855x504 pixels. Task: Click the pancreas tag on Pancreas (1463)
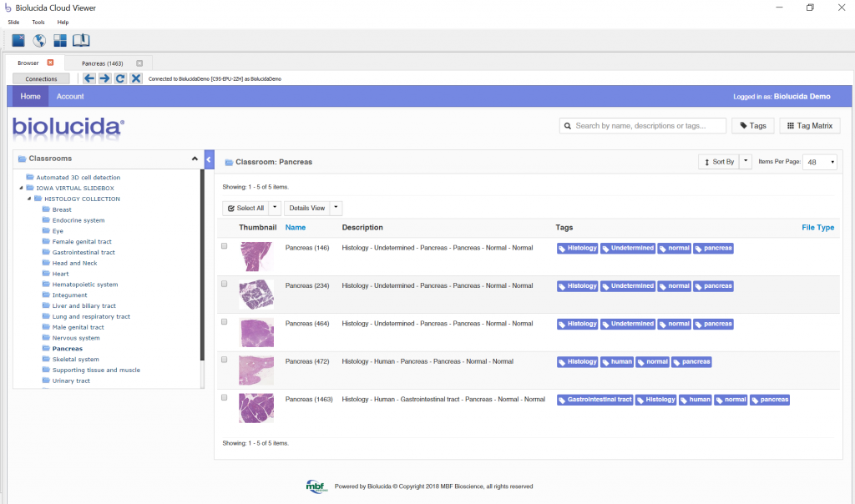point(770,400)
